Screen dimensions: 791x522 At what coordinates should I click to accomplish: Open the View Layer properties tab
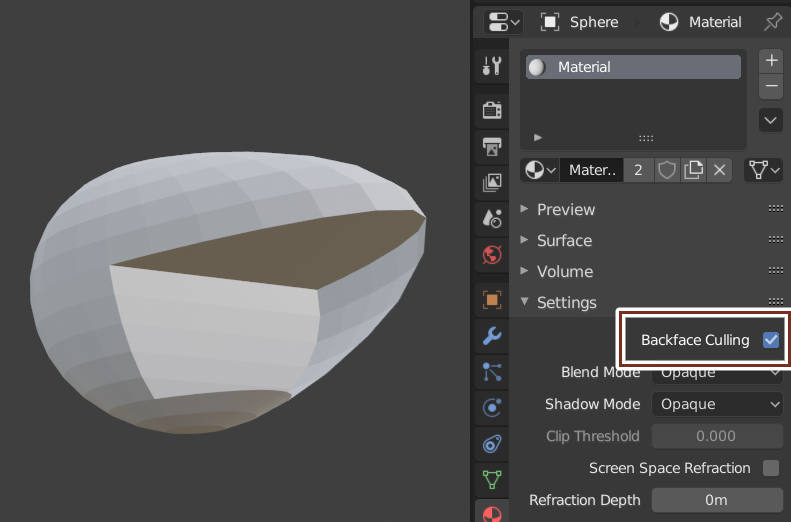pos(492,182)
